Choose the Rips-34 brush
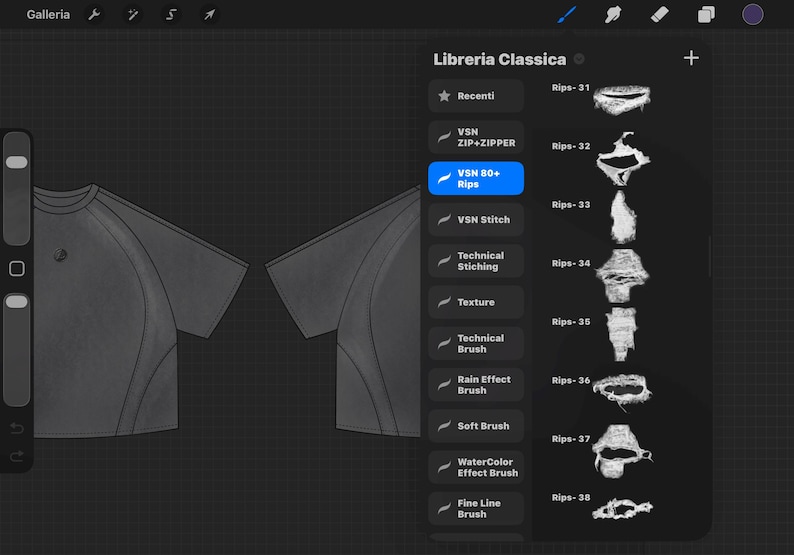The height and width of the screenshot is (555, 794). (x=620, y=274)
